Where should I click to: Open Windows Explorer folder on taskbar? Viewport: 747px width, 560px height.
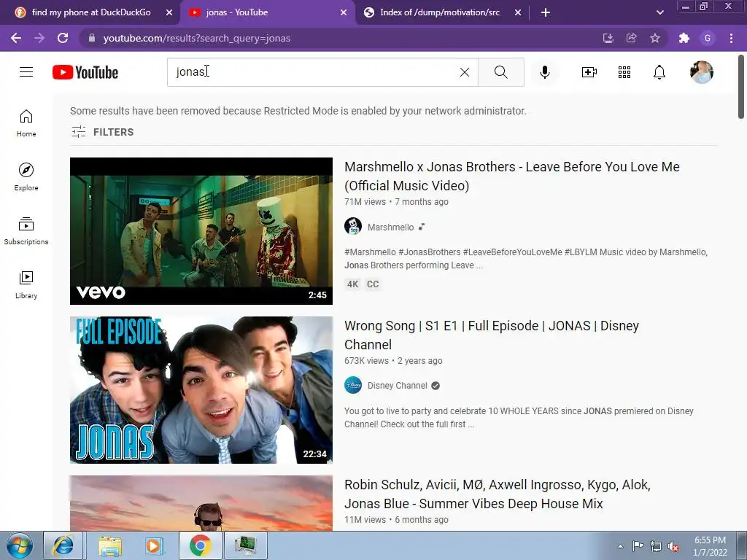coord(110,545)
